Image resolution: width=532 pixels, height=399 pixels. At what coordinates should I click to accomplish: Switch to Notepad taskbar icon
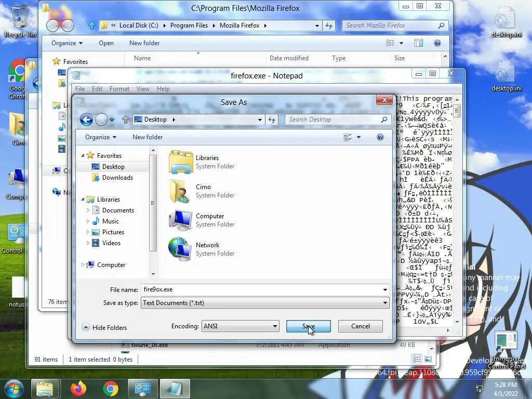click(175, 389)
